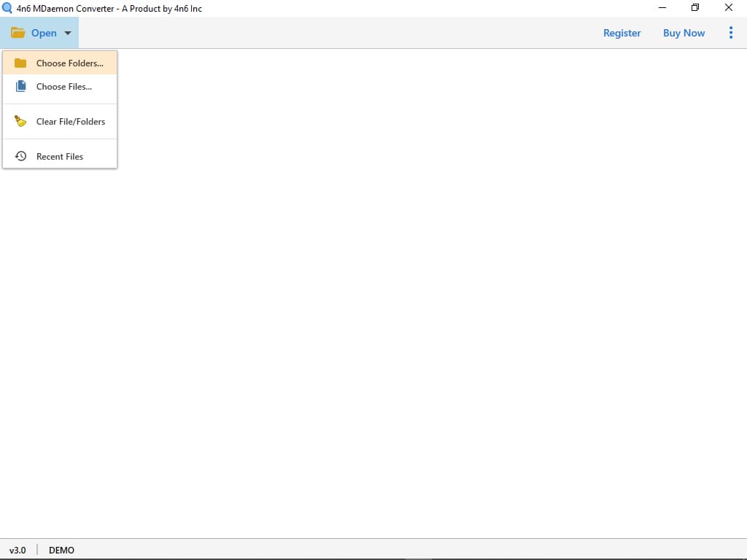Click the DEMO label in status bar
This screenshot has width=747, height=560.
pyautogui.click(x=61, y=550)
